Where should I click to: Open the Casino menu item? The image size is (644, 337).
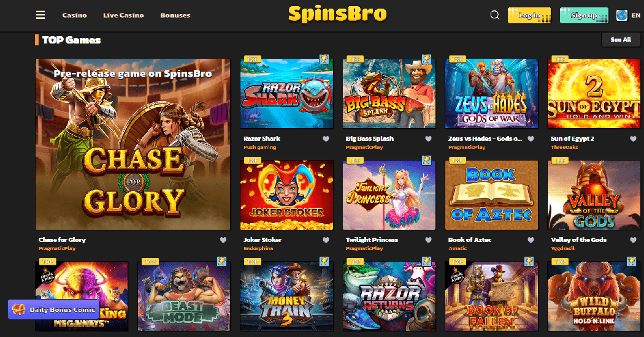point(74,15)
